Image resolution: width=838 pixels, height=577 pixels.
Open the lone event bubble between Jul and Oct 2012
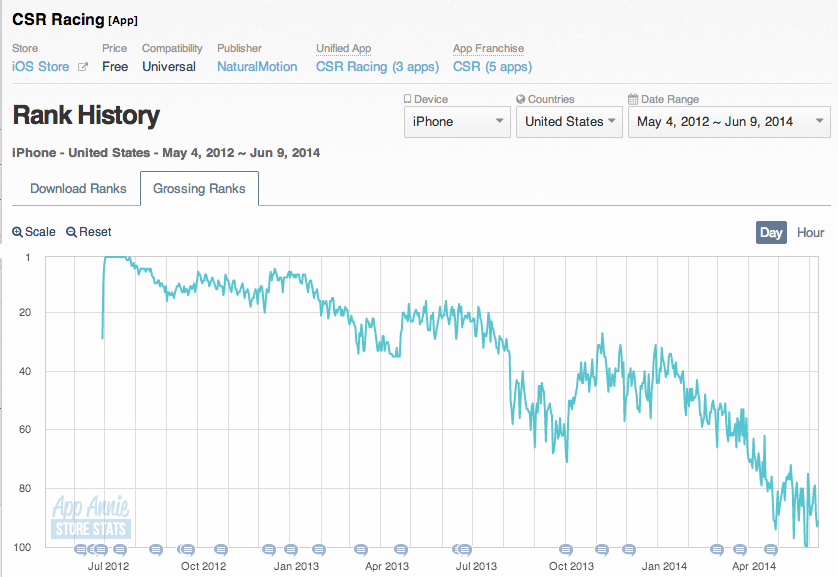tap(156, 549)
